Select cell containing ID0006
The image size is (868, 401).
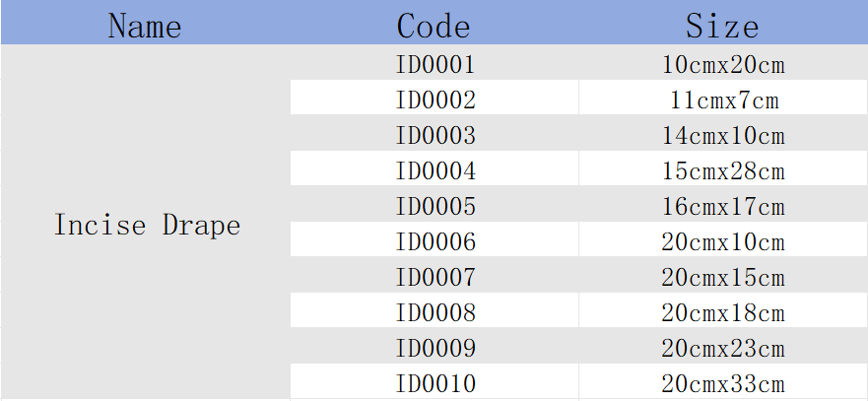point(434,239)
